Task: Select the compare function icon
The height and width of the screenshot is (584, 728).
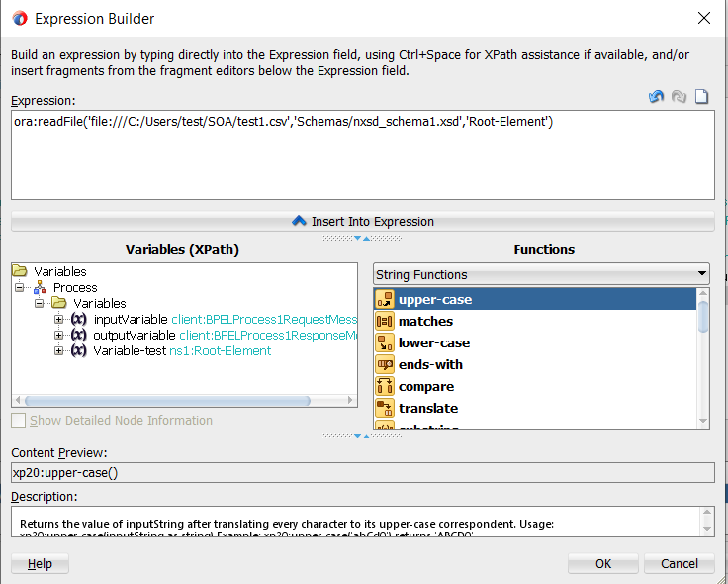Action: tap(385, 387)
